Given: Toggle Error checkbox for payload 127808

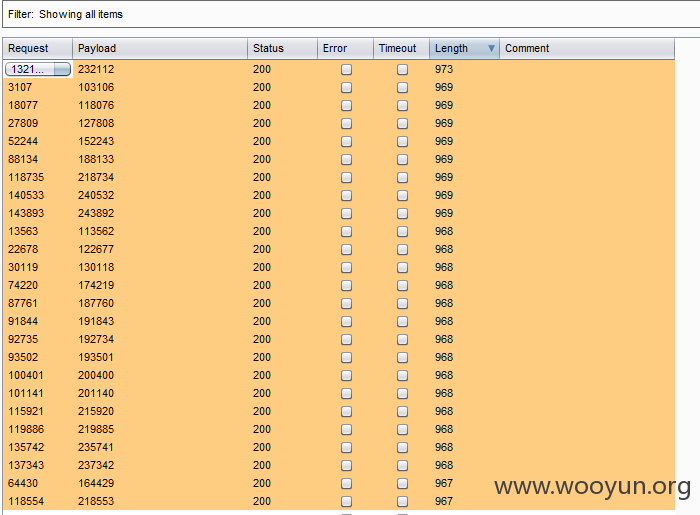Looking at the screenshot, I should pos(346,124).
